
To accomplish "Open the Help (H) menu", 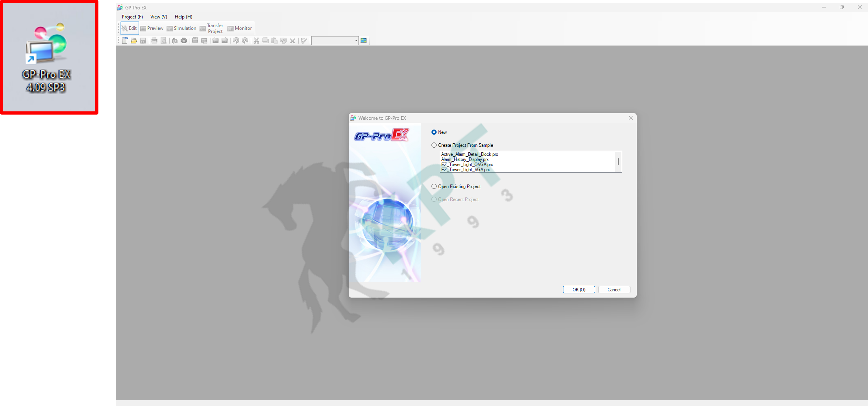I will point(183,17).
